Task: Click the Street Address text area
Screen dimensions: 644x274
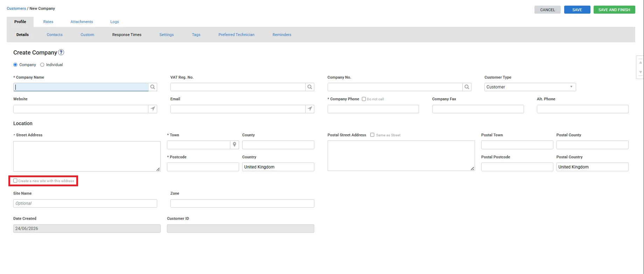Action: coord(87,156)
